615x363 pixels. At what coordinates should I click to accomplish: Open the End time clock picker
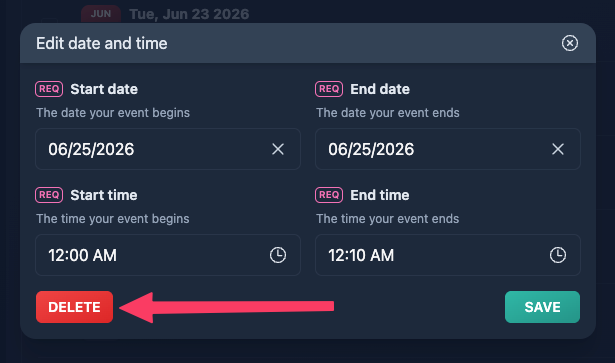pos(558,255)
